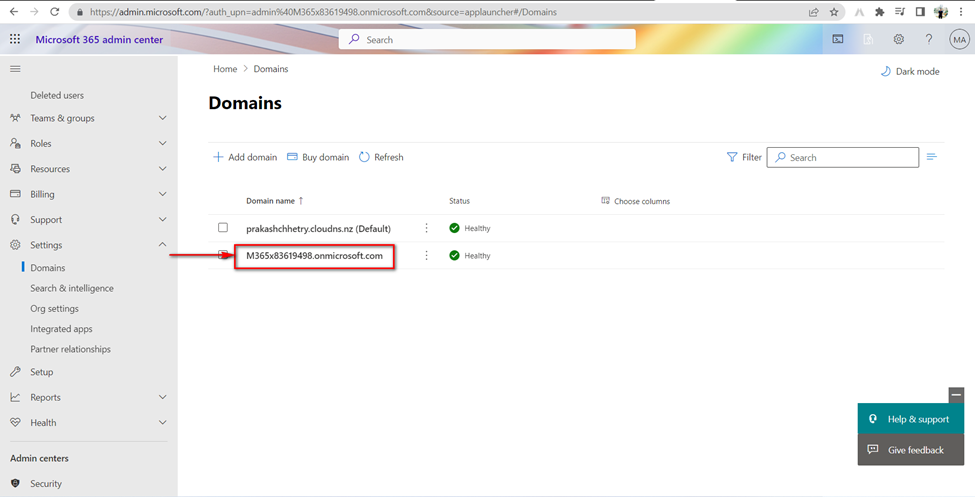Image resolution: width=975 pixels, height=497 pixels.
Task: Expand the Roles chevron
Action: click(x=162, y=143)
